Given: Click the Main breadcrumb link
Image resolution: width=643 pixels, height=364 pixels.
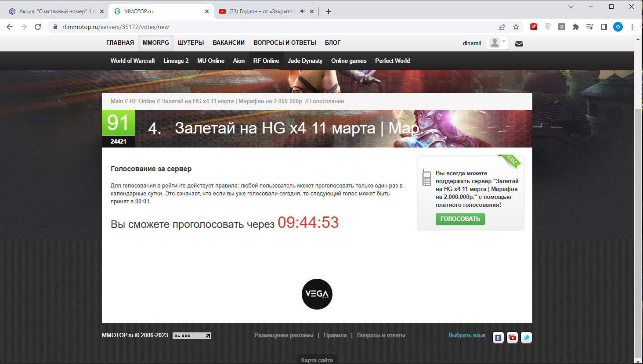Looking at the screenshot, I should [117, 101].
